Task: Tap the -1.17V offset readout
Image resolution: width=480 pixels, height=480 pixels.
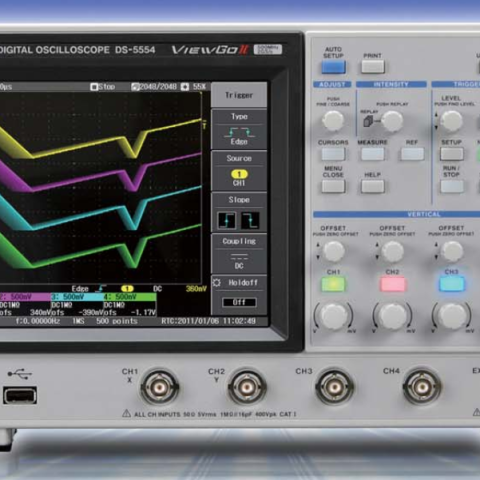Action: coord(143,313)
